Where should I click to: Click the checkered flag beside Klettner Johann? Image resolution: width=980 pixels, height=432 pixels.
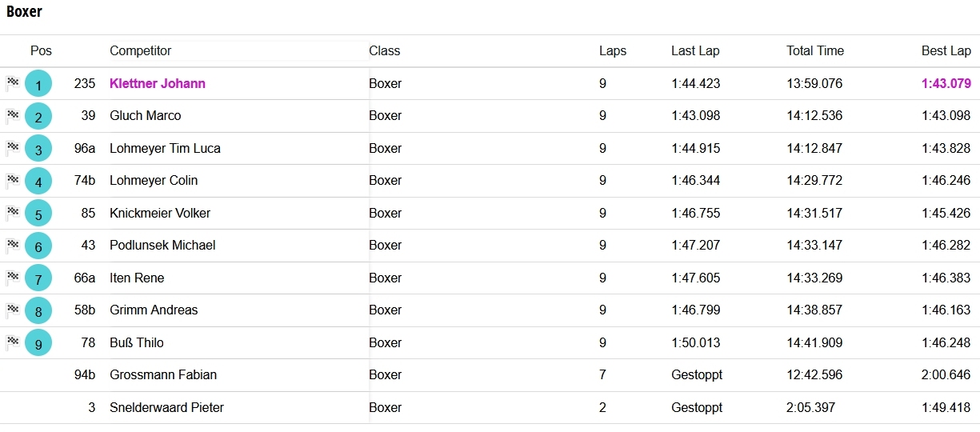tap(12, 82)
